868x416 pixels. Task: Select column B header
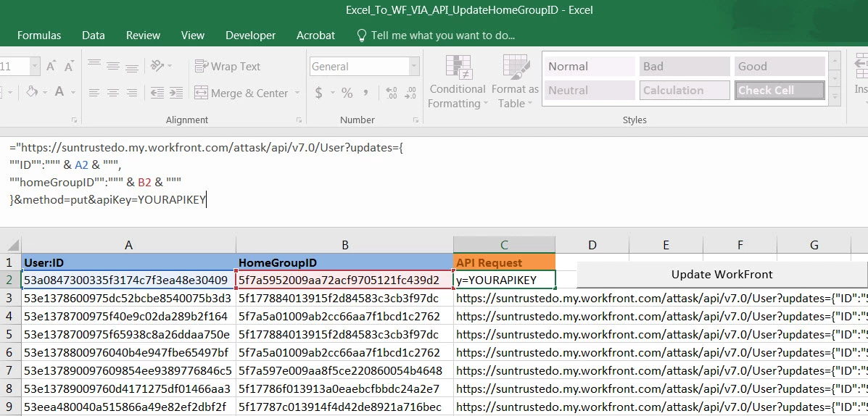pos(345,245)
